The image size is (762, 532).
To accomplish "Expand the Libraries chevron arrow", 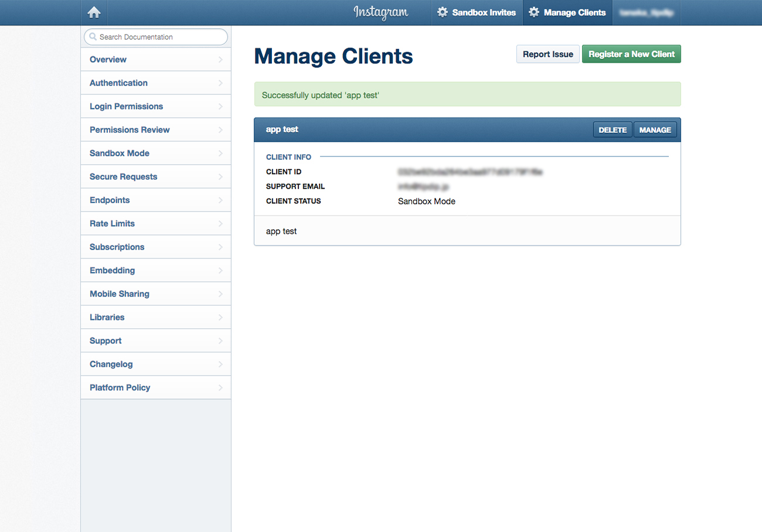I will 220,317.
